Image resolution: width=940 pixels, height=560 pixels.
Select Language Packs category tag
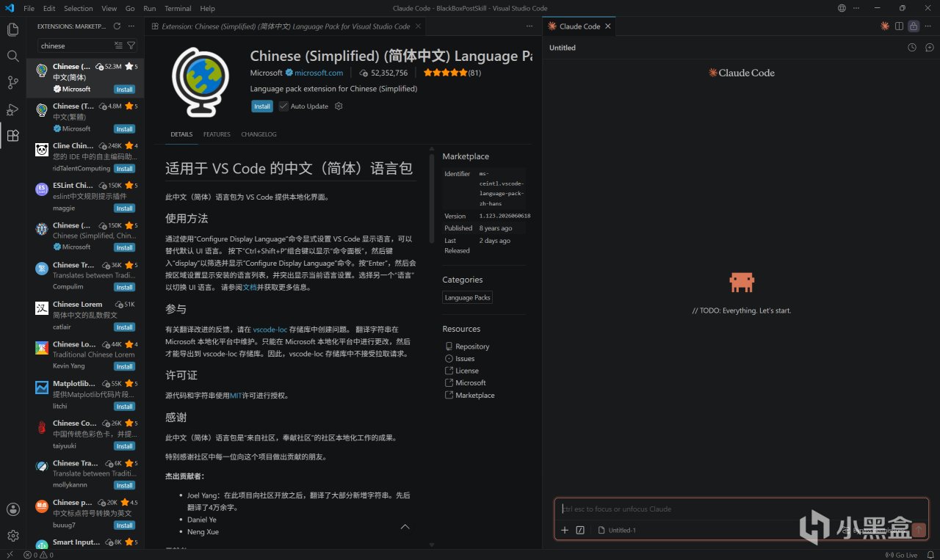click(x=467, y=297)
